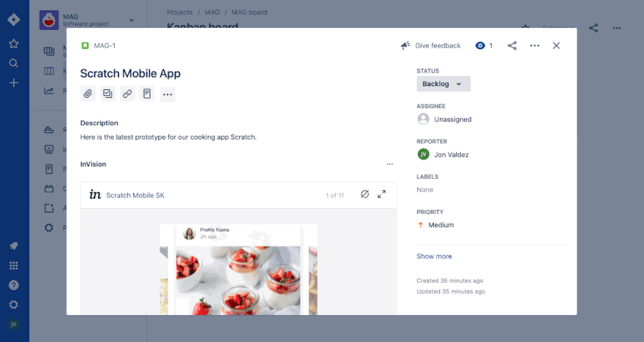The width and height of the screenshot is (644, 342).
Task: Click the Scratch Mobile App title
Action: click(130, 73)
